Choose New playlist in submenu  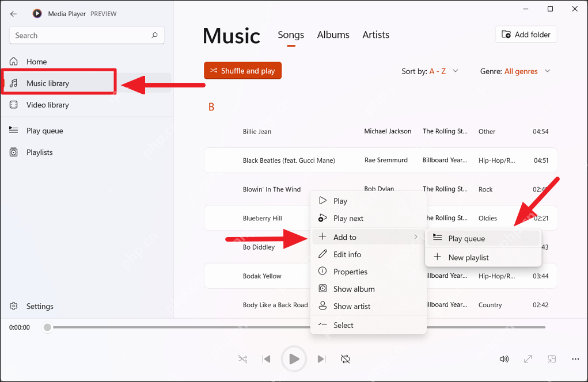[483, 257]
